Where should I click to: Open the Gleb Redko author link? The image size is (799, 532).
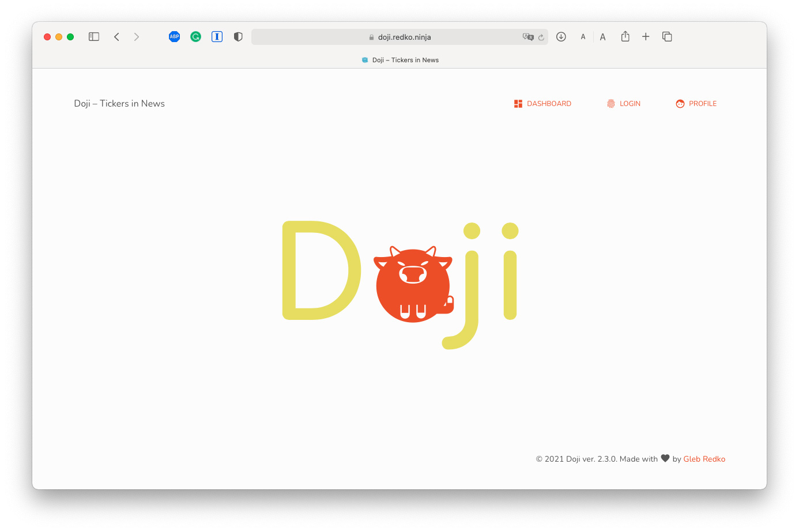(x=704, y=459)
